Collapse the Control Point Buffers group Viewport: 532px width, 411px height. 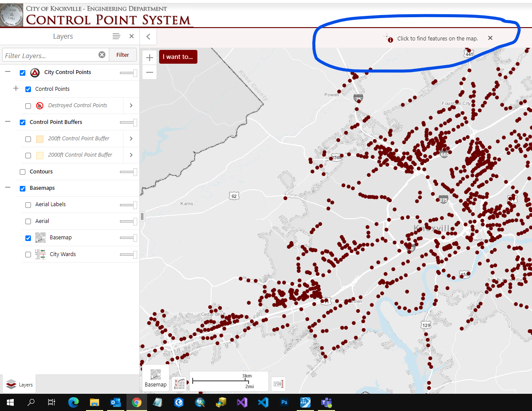point(8,121)
